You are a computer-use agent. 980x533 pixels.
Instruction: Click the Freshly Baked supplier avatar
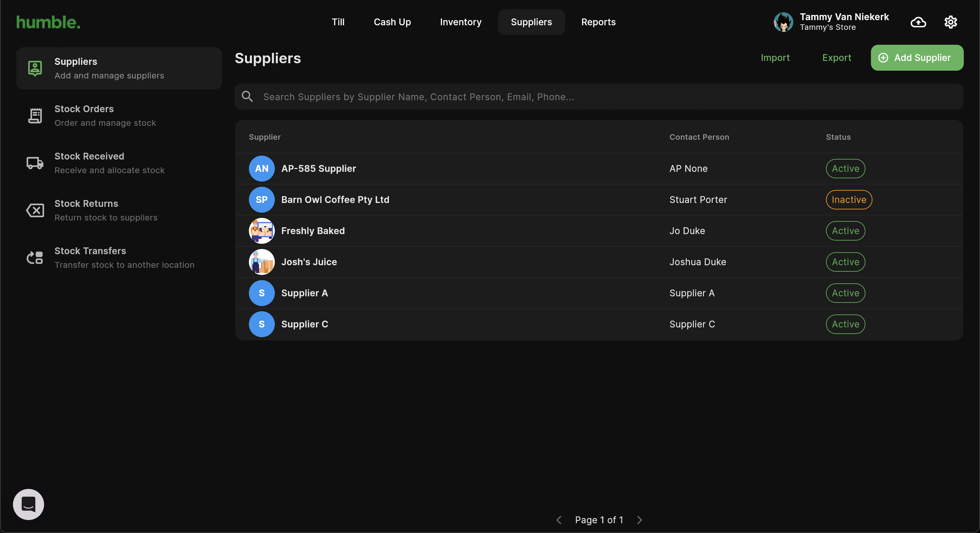(262, 231)
